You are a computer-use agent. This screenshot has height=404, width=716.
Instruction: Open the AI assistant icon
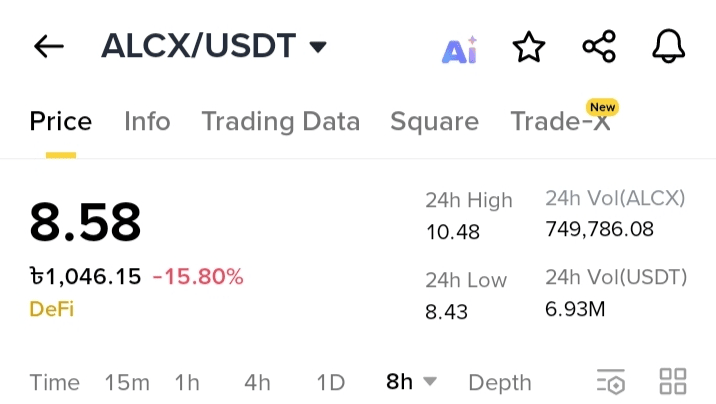[x=459, y=47]
